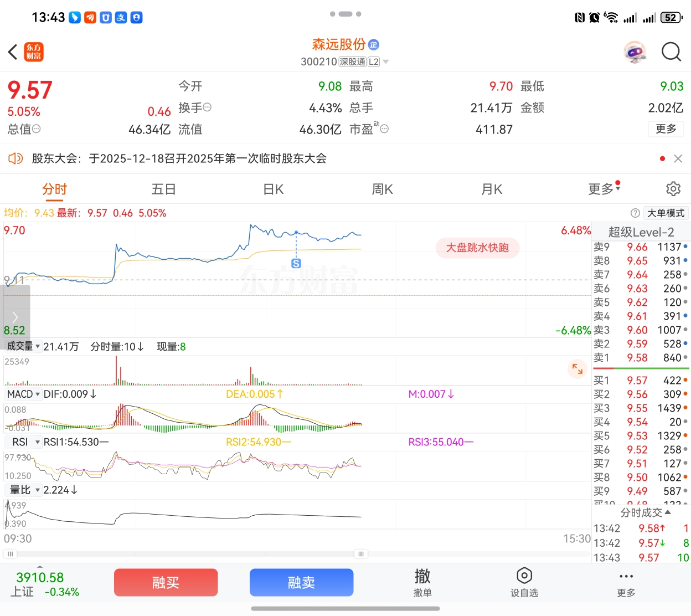Screen dimensions: 691x616
Task: Switch to the 周K tab
Action: pyautogui.click(x=382, y=189)
